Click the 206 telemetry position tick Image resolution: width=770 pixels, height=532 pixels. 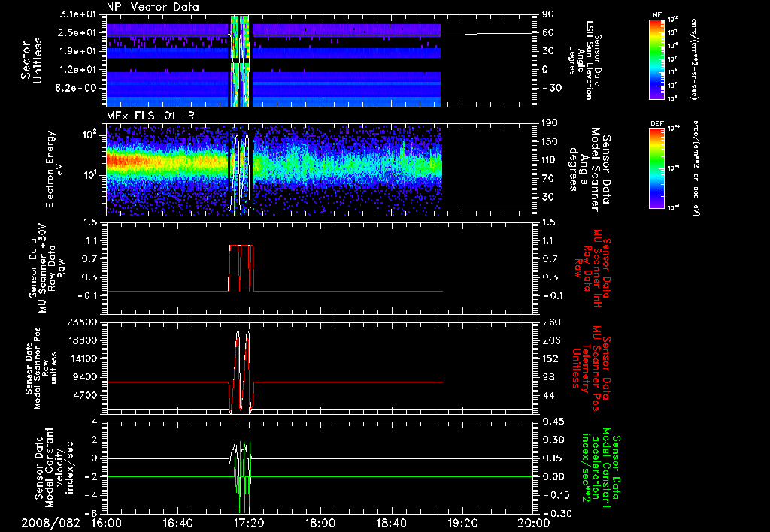click(x=550, y=340)
